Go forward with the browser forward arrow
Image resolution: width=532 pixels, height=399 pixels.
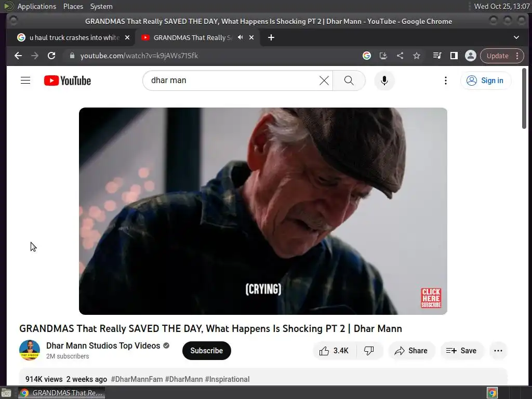(35, 56)
